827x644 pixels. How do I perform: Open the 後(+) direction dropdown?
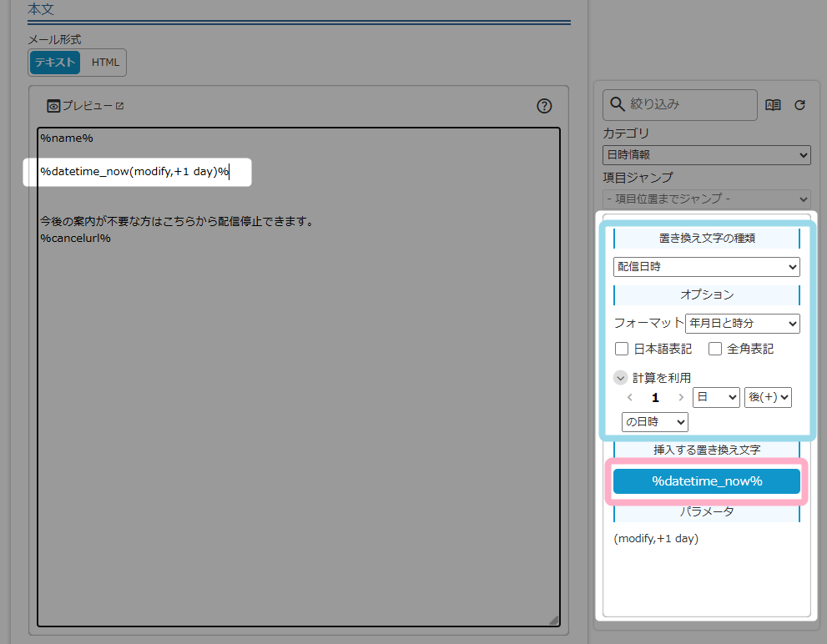[x=768, y=398]
